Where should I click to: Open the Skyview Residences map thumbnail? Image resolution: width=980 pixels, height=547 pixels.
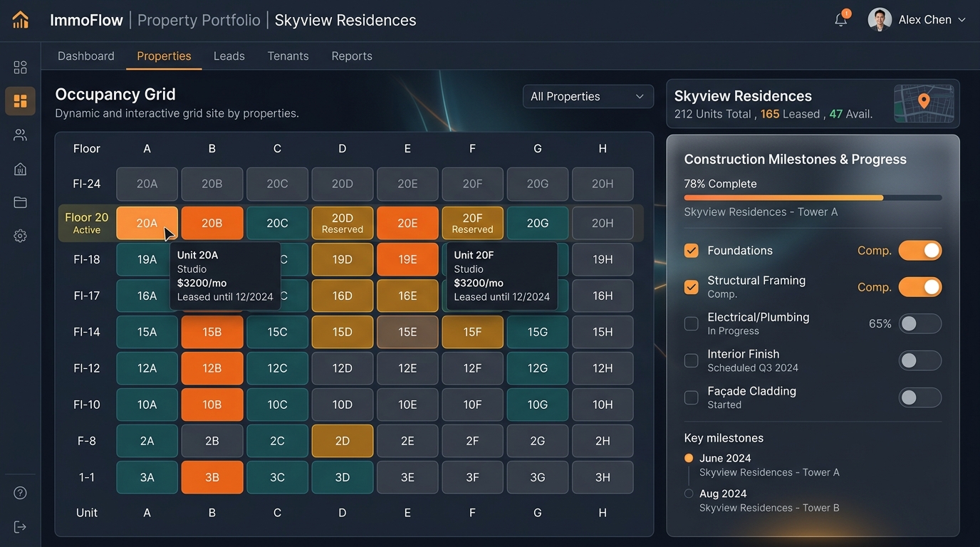point(924,104)
